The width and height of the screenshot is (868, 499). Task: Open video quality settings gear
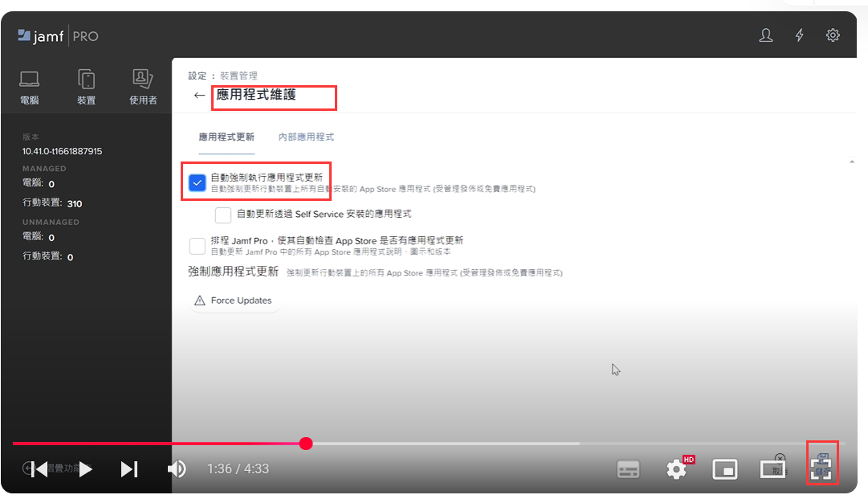(x=676, y=469)
